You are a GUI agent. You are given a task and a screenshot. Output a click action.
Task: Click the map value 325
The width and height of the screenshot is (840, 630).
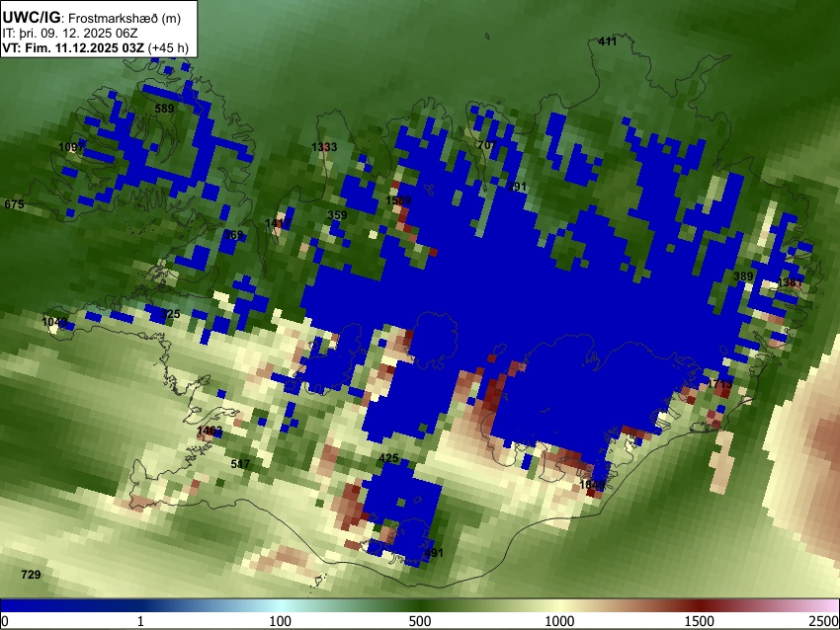(170, 314)
